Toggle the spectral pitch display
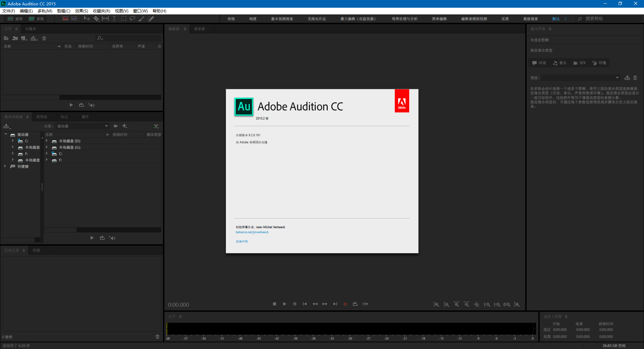The image size is (644, 349). (x=74, y=19)
